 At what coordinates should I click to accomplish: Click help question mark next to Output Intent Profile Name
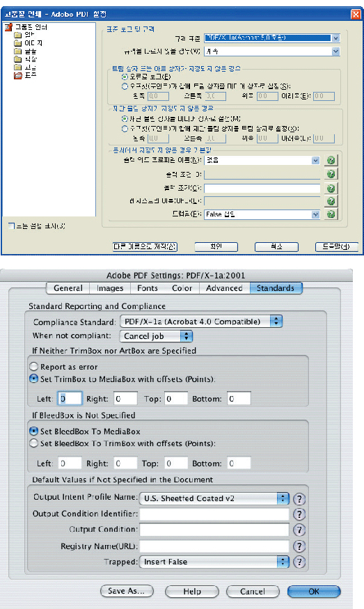[x=299, y=499]
